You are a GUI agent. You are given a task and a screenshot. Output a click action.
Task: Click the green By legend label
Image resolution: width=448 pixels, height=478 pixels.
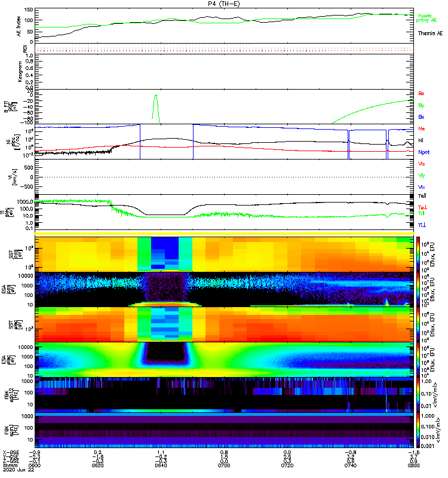[x=421, y=105]
